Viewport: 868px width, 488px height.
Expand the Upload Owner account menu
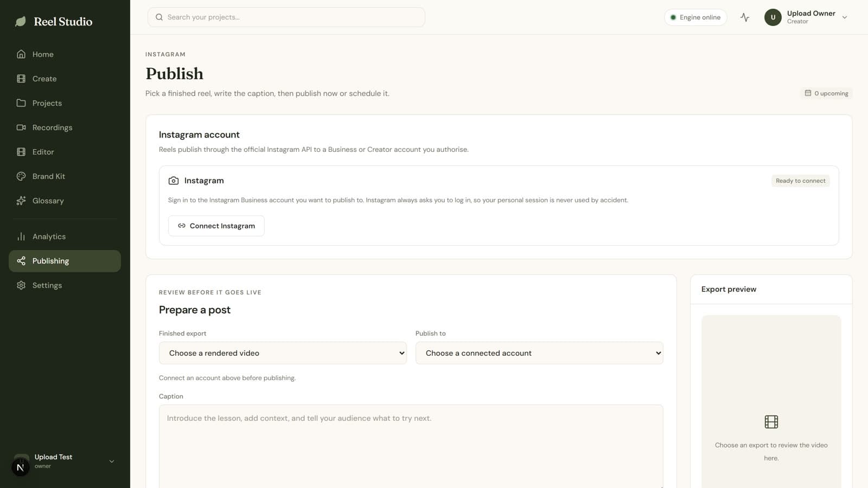point(806,17)
